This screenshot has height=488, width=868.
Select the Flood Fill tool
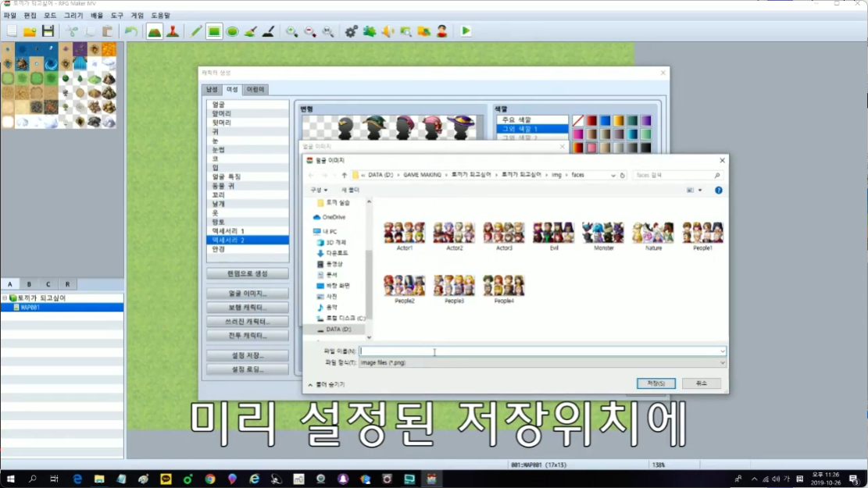click(x=250, y=31)
